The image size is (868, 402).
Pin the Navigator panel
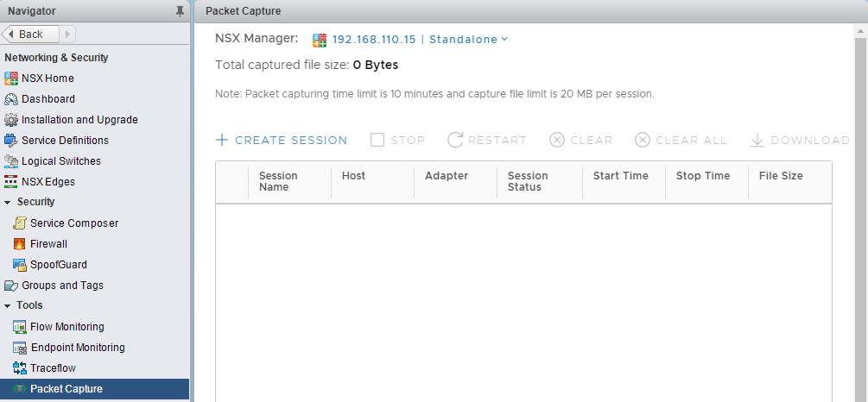coord(180,11)
